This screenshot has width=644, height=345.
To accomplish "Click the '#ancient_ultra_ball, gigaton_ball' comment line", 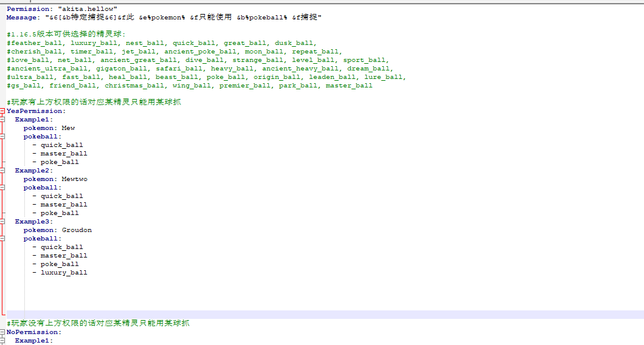I will tap(200, 69).
